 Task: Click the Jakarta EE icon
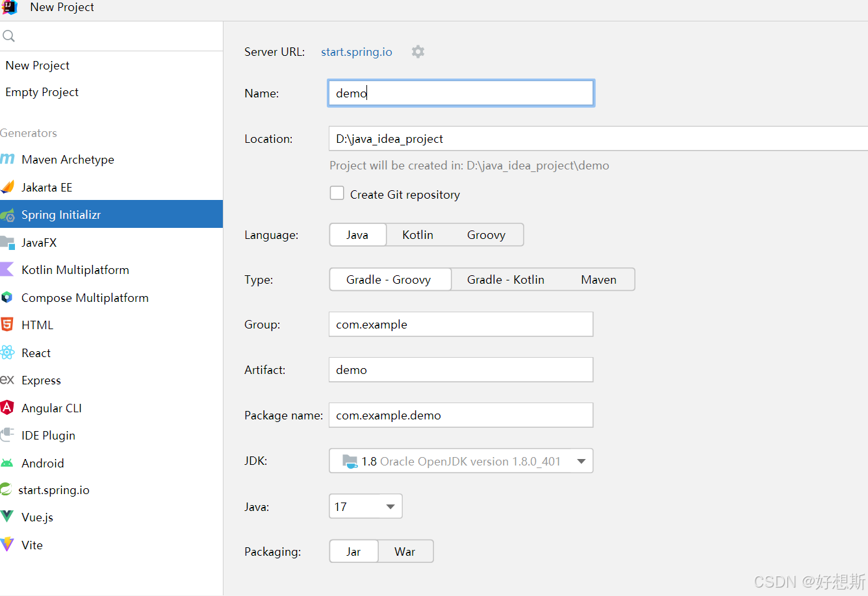(8, 187)
